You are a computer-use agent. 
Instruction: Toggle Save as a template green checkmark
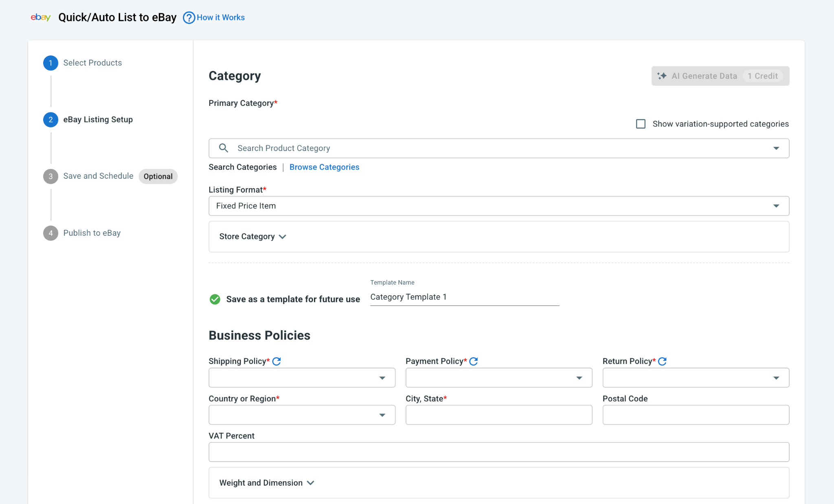pyautogui.click(x=215, y=299)
